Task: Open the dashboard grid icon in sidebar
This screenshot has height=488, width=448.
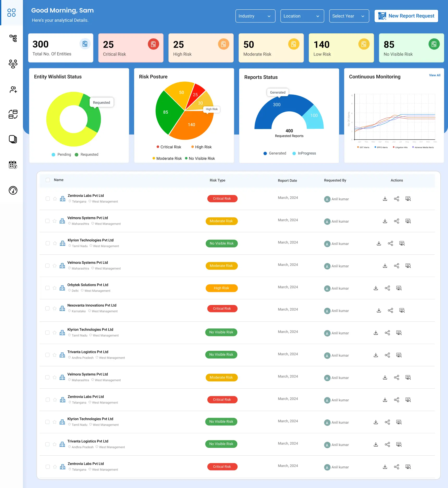Action: pyautogui.click(x=11, y=13)
